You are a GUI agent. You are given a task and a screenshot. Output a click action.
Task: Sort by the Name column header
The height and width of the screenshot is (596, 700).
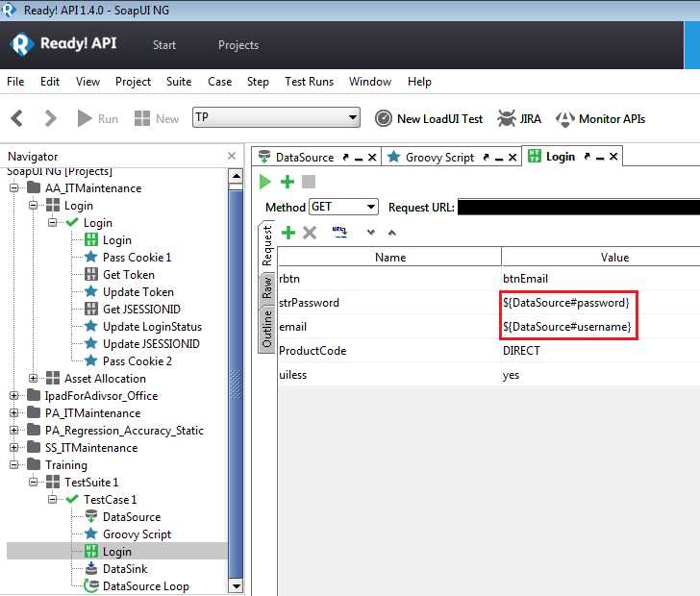(389, 258)
